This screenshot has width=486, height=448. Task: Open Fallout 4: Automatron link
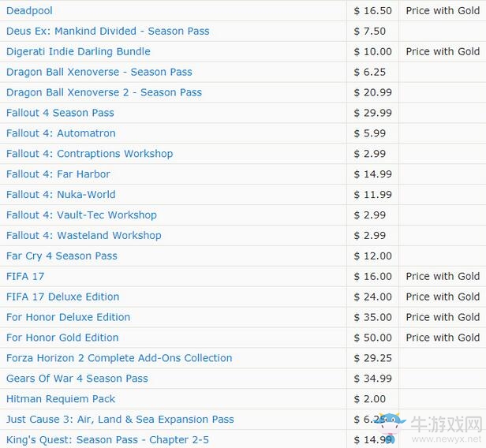(61, 133)
